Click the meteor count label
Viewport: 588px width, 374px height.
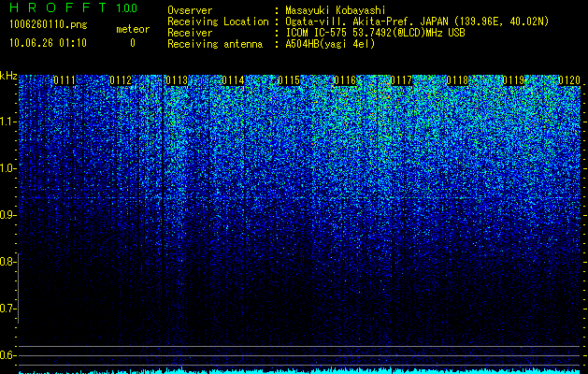click(x=133, y=29)
